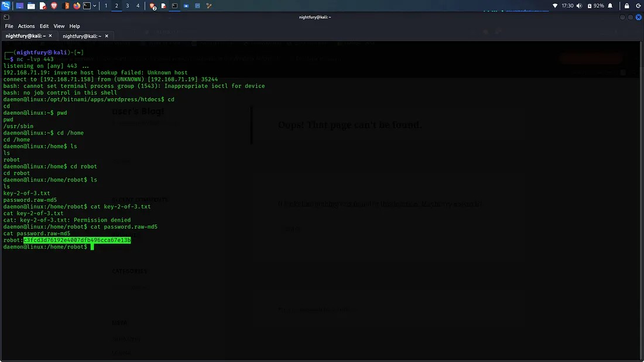This screenshot has height=362, width=644.
Task: Launch Firefox from the top panel
Action: (76, 6)
